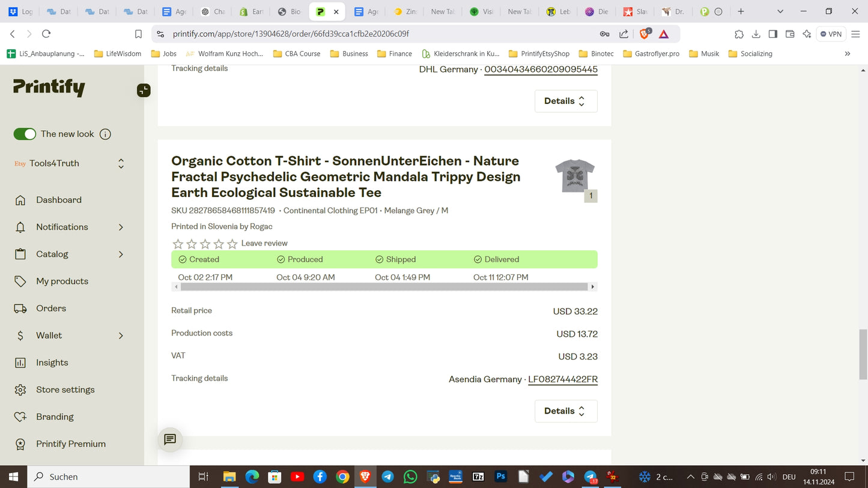Go to Orders in the sidebar
This screenshot has height=488, width=868.
tap(51, 309)
